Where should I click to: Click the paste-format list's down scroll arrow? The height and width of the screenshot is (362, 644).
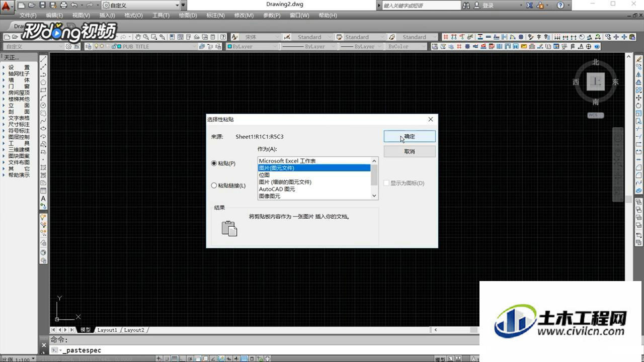[374, 196]
